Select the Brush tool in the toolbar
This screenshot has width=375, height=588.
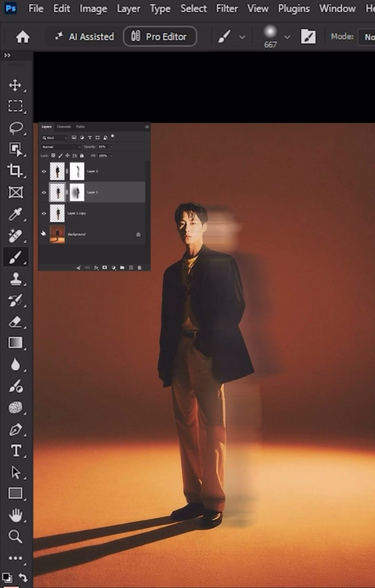coord(15,257)
